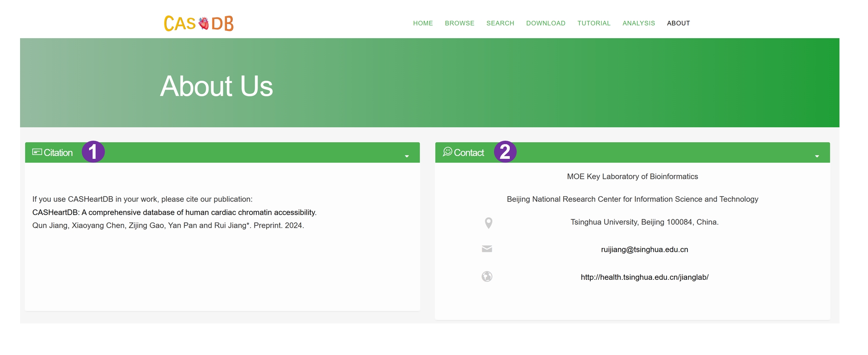
Task: Click the CASDB heart logo
Action: (x=199, y=24)
